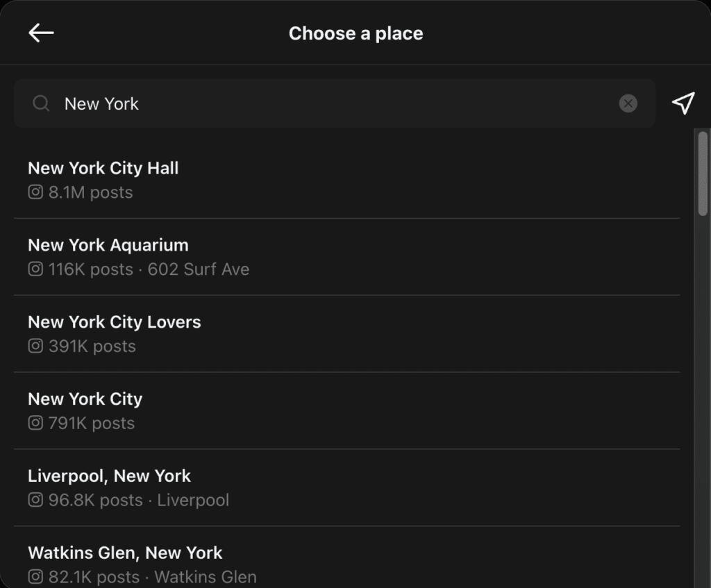Pick New York City Lovers location
The height and width of the screenshot is (588, 711).
[x=347, y=334]
